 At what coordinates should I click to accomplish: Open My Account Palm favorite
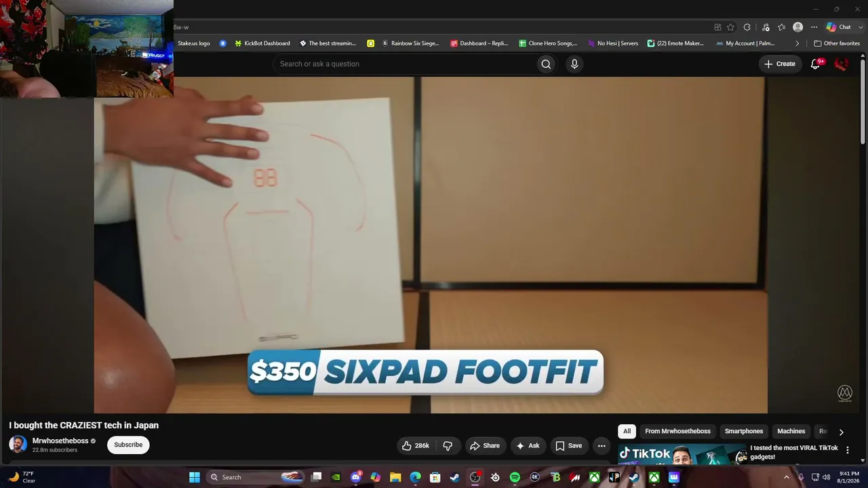tap(745, 43)
